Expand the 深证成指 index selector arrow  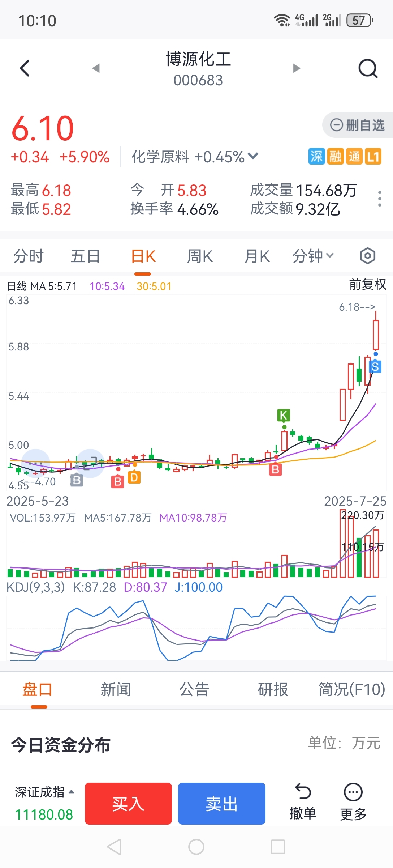[72, 792]
